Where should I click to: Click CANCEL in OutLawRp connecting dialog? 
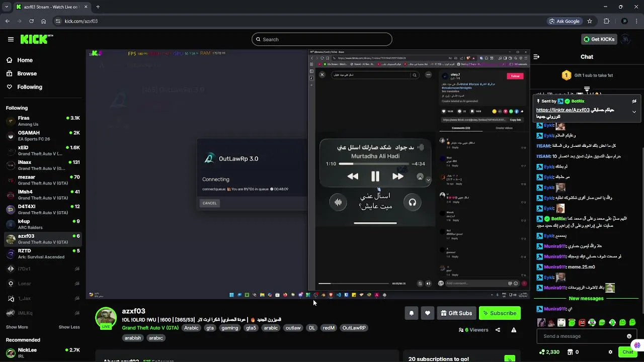209,203
